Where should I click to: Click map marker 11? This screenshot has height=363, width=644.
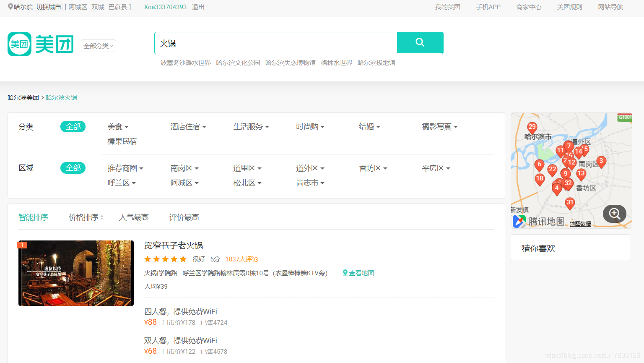(560, 151)
